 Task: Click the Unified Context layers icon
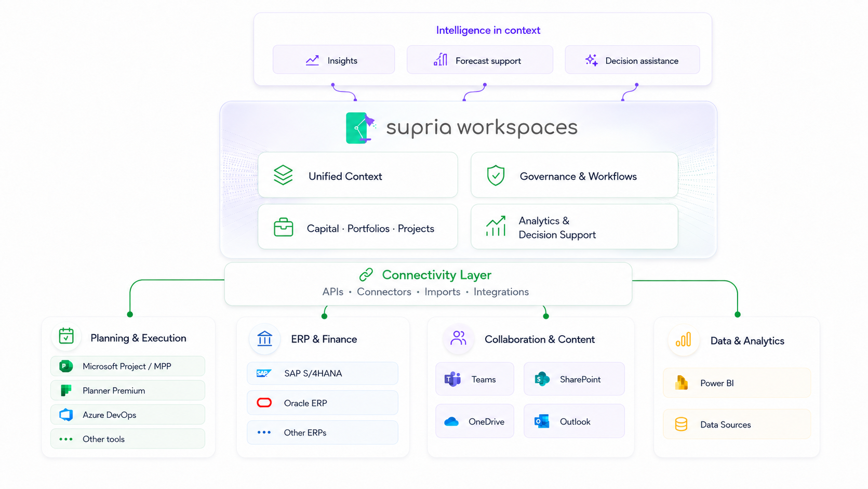[283, 175]
